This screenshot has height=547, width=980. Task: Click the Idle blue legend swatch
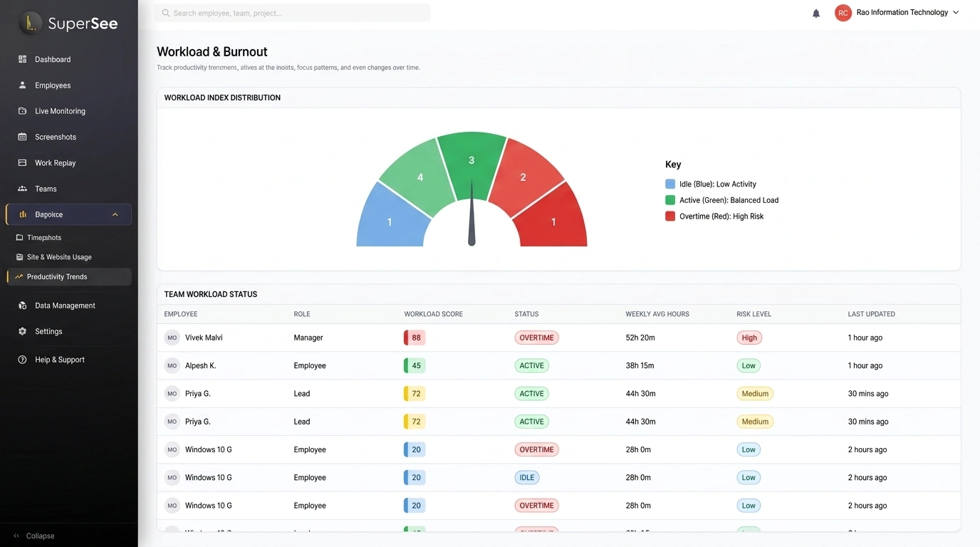[x=670, y=184]
